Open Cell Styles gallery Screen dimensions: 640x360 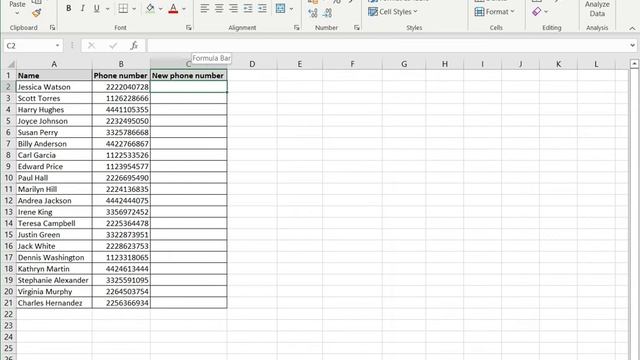[x=393, y=12]
